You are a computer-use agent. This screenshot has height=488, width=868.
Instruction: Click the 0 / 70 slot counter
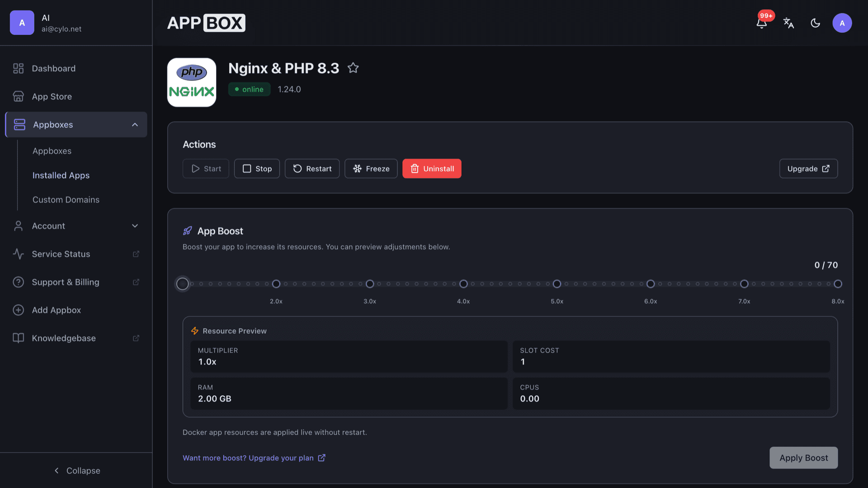[826, 265]
